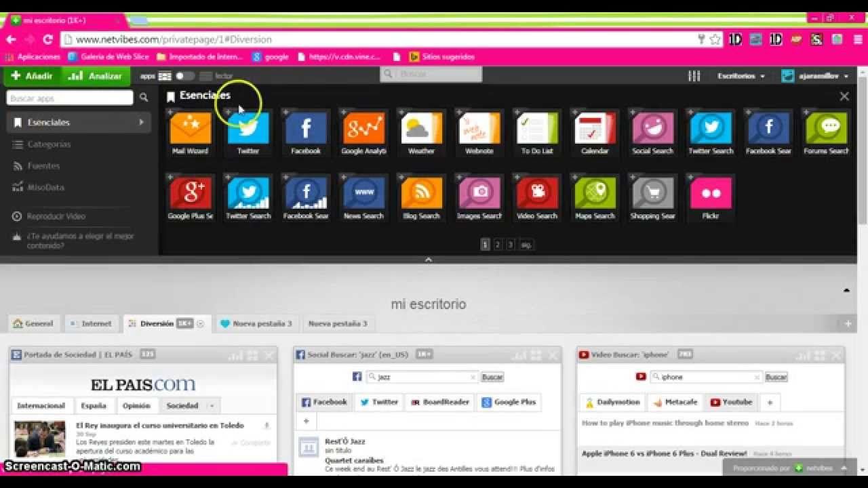The width and height of the screenshot is (868, 488).
Task: Open the layout columns icon near Escritorios
Action: (x=694, y=76)
